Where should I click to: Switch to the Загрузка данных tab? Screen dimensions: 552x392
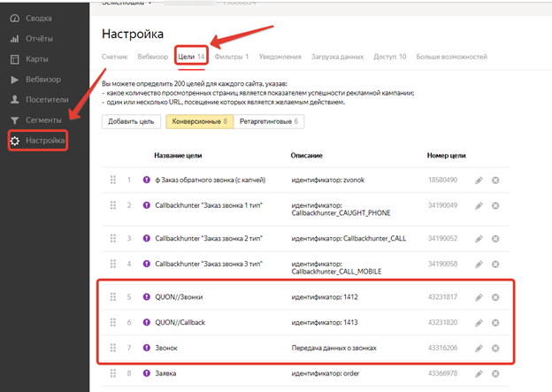pyautogui.click(x=337, y=57)
